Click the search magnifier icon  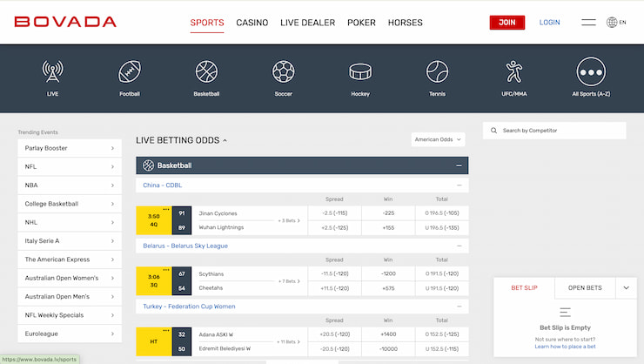tap(493, 131)
